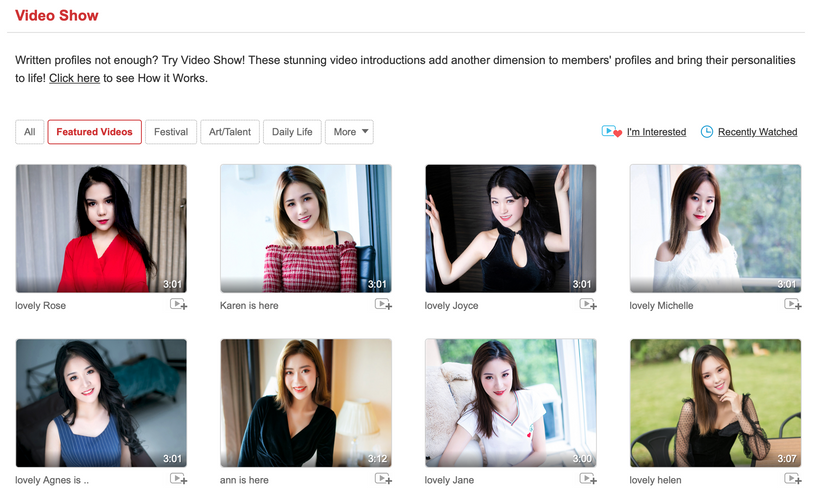Image resolution: width=820 pixels, height=499 pixels.
Task: Add lovely Agnes video to interested list
Action: pos(178,479)
